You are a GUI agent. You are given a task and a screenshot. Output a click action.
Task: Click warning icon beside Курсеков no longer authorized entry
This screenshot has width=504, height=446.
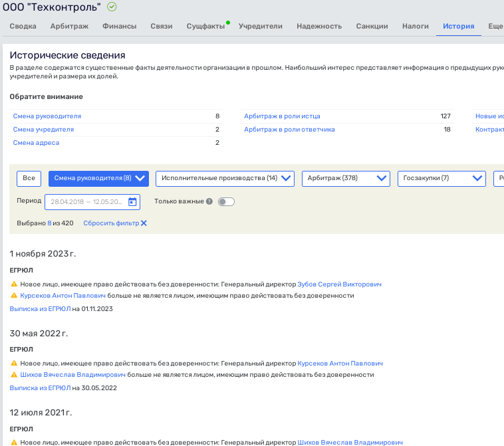(x=14, y=296)
